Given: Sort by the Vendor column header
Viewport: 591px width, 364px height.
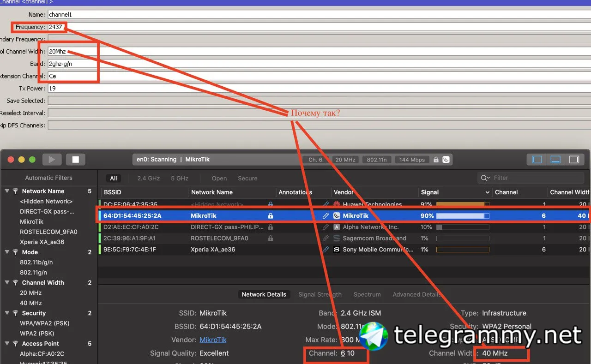Looking at the screenshot, I should pyautogui.click(x=344, y=192).
